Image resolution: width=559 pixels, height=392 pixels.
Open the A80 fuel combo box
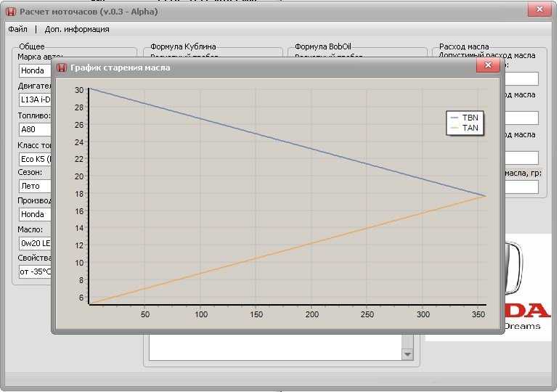(x=35, y=129)
